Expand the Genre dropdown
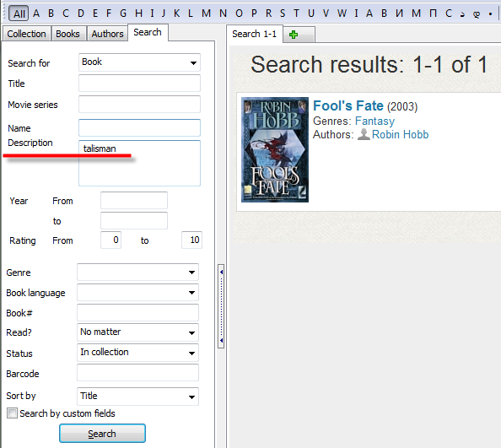 point(137,273)
